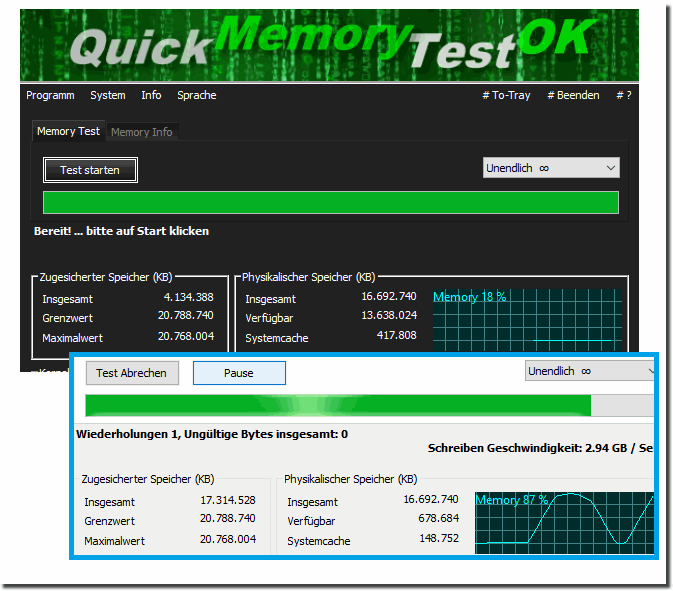
Task: Select Maximalwert value 20.768.004 in dark window
Action: [x=186, y=336]
